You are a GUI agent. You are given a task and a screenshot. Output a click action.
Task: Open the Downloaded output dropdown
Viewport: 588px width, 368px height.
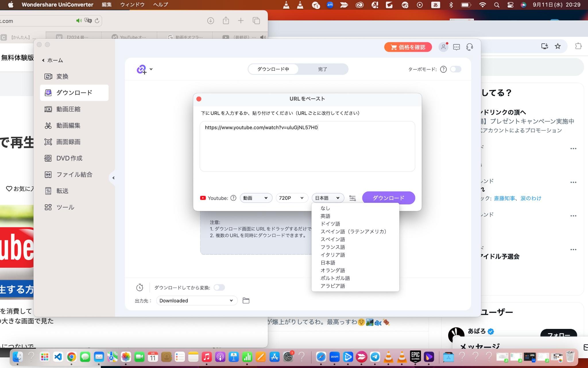(x=197, y=301)
